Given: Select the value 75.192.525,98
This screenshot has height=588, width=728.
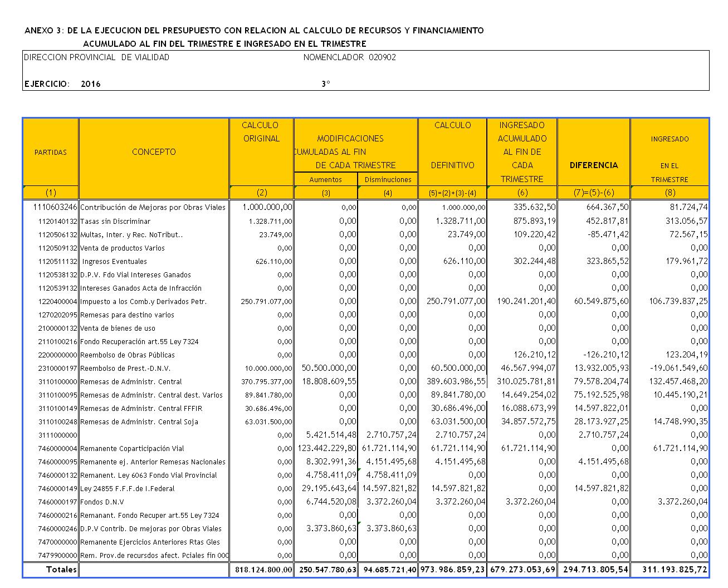Looking at the screenshot, I should [x=602, y=395].
